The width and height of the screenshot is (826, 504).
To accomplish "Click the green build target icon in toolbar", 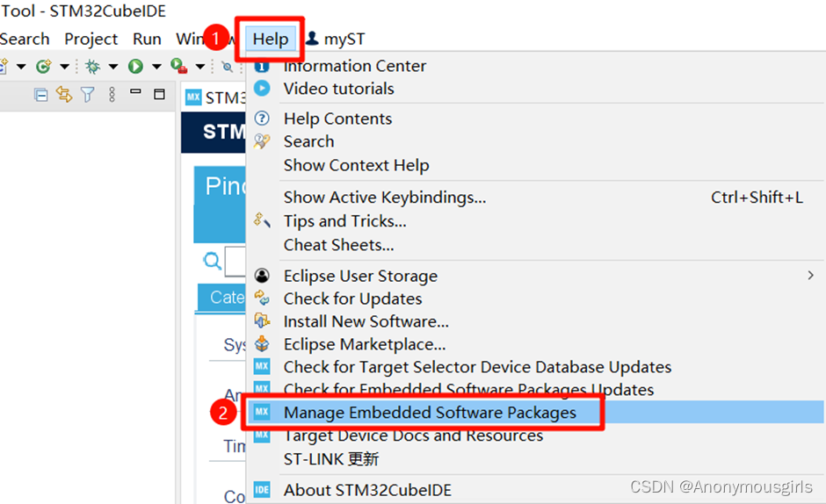I will point(43,67).
